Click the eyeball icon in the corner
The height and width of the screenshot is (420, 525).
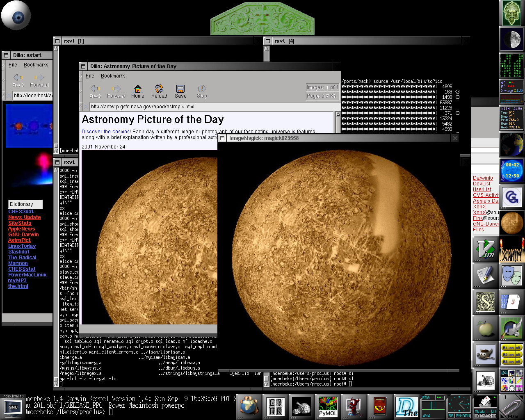16,15
